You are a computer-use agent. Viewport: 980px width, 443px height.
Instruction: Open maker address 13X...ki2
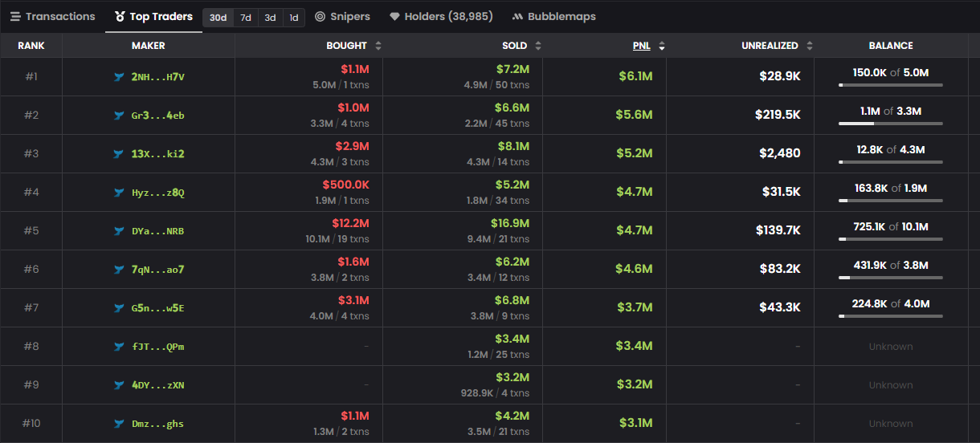tap(157, 154)
